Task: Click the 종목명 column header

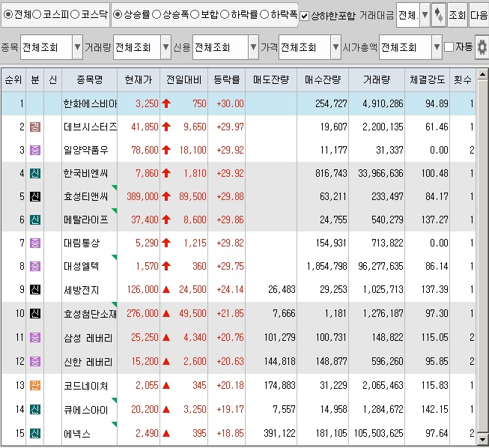Action: click(90, 80)
